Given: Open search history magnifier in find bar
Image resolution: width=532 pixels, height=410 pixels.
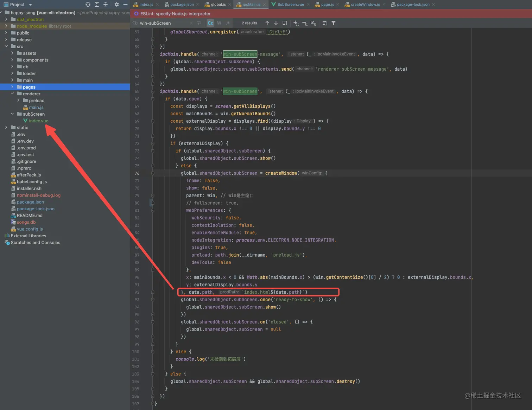Looking at the screenshot, I should [135, 23].
